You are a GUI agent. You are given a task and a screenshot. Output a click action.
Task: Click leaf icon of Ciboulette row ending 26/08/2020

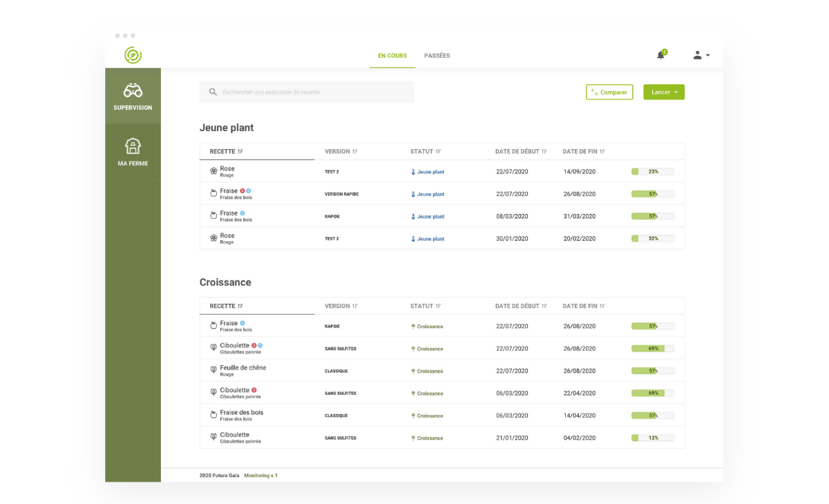(213, 347)
